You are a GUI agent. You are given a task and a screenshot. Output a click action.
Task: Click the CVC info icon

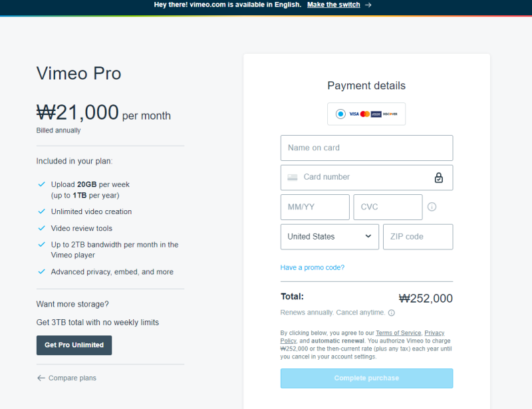(x=432, y=207)
